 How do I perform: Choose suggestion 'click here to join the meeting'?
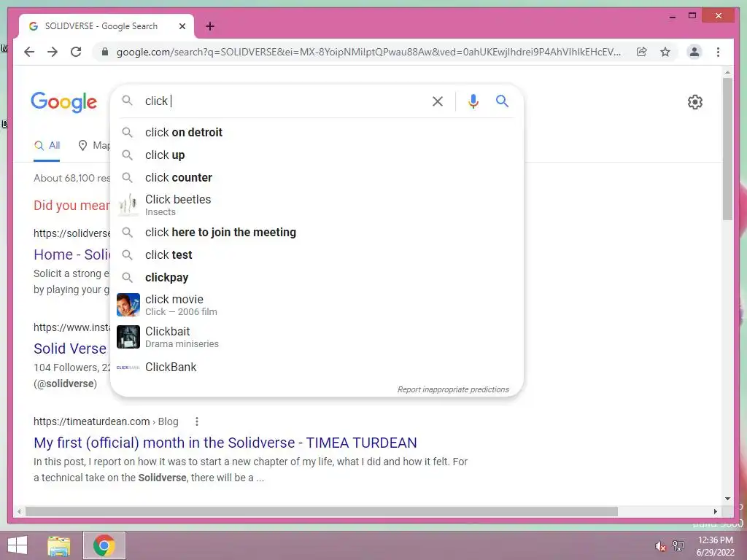pyautogui.click(x=317, y=233)
